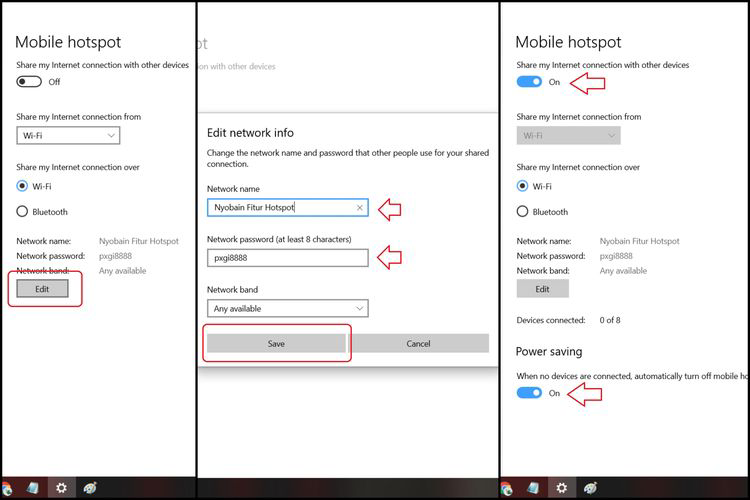Click the 'Edit network info' dialog title
Screen dimensions: 750x500
click(x=250, y=133)
